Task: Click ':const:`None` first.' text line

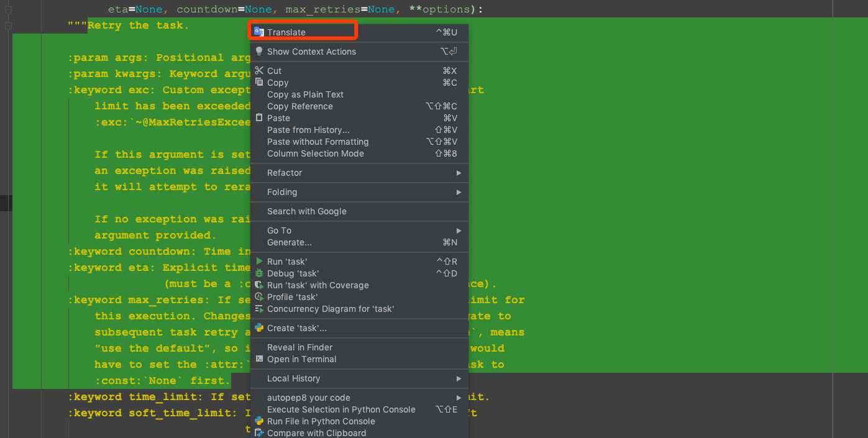Action: click(x=162, y=381)
